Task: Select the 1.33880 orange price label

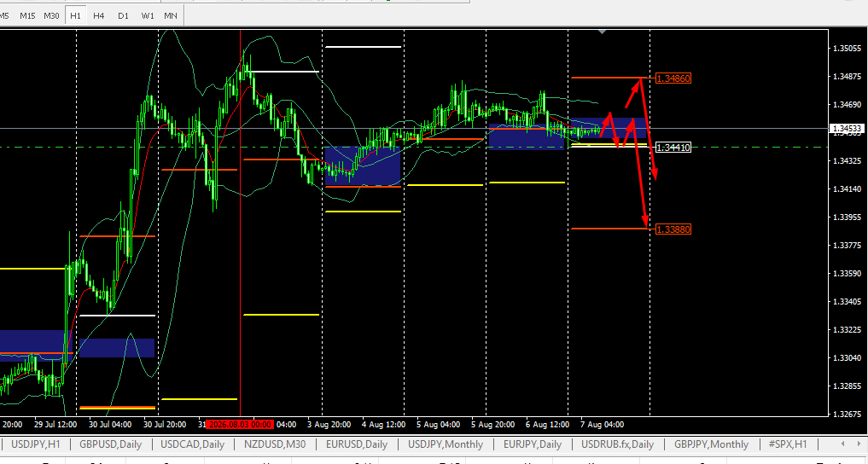Action: coord(673,229)
